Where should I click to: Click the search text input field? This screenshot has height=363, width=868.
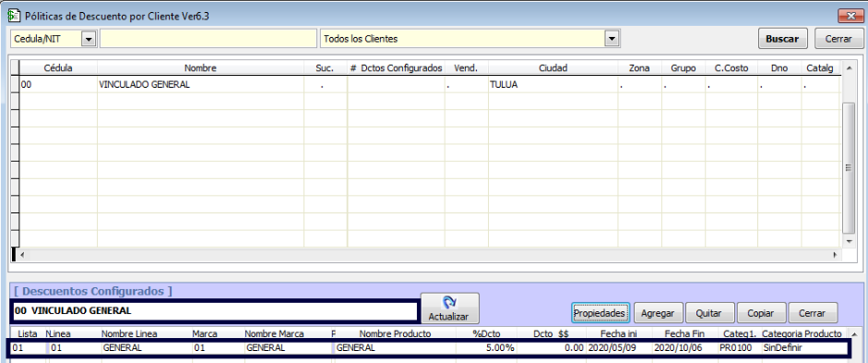208,39
